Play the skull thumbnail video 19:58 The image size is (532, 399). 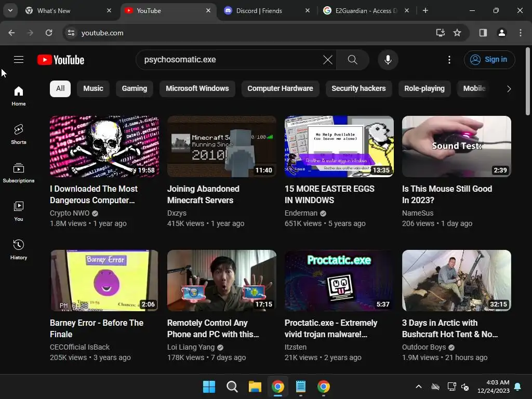point(104,147)
